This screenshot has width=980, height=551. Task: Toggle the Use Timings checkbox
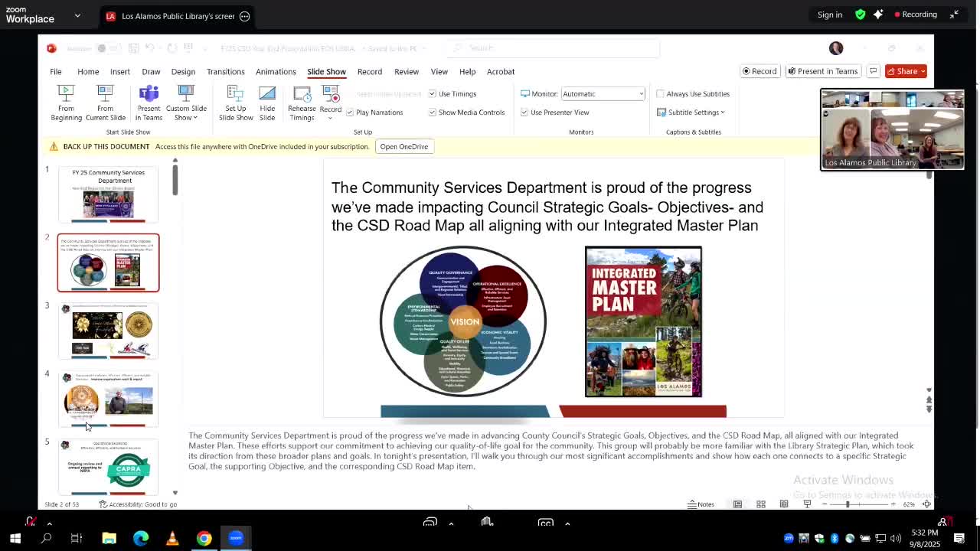click(433, 94)
